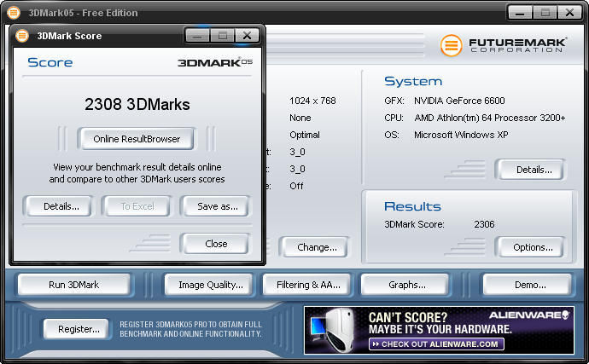The image size is (589, 364).
Task: Click the System section heading
Action: coord(413,81)
